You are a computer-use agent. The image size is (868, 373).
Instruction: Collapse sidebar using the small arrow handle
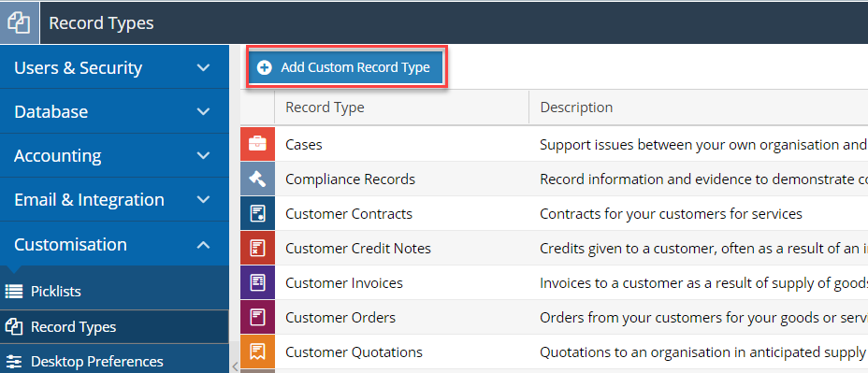coord(234,366)
